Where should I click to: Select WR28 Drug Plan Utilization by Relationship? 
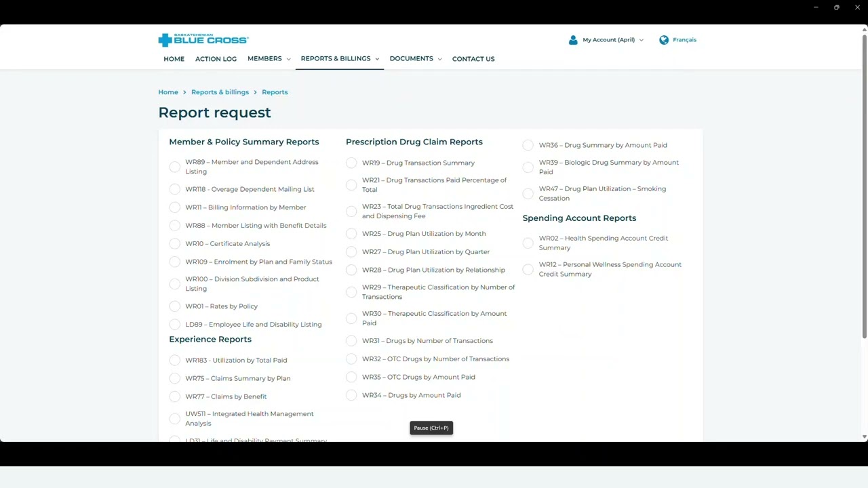click(x=351, y=270)
